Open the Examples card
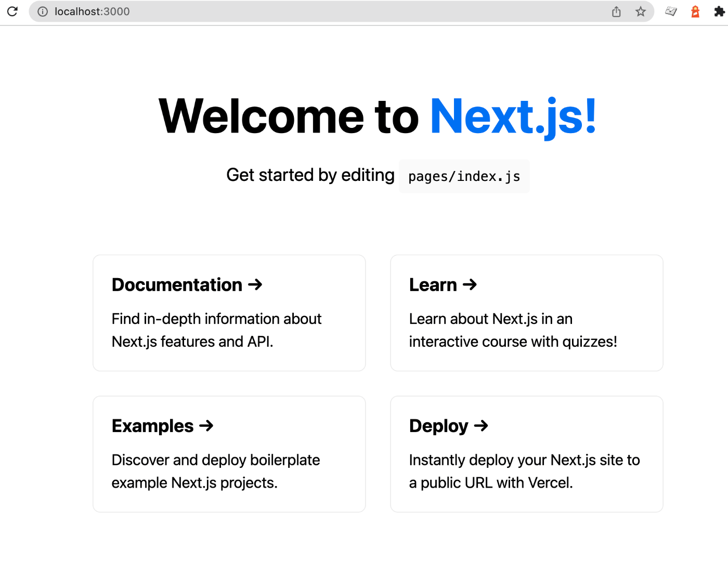 click(229, 454)
